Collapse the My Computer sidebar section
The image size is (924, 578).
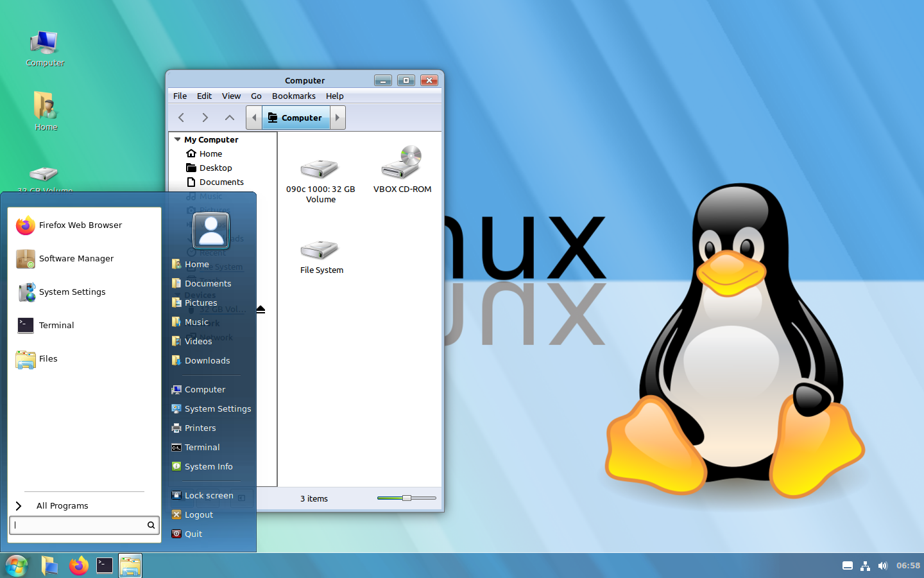[178, 139]
